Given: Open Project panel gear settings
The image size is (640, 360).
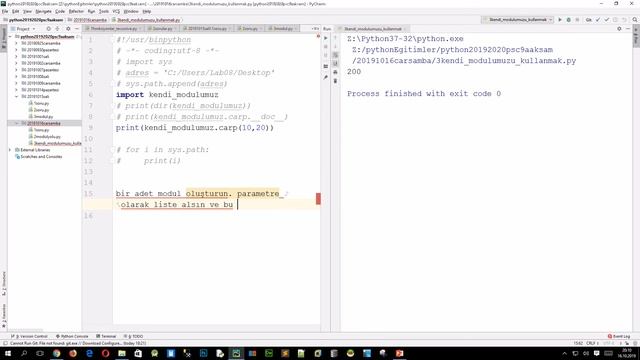Looking at the screenshot, I should coord(68,29).
